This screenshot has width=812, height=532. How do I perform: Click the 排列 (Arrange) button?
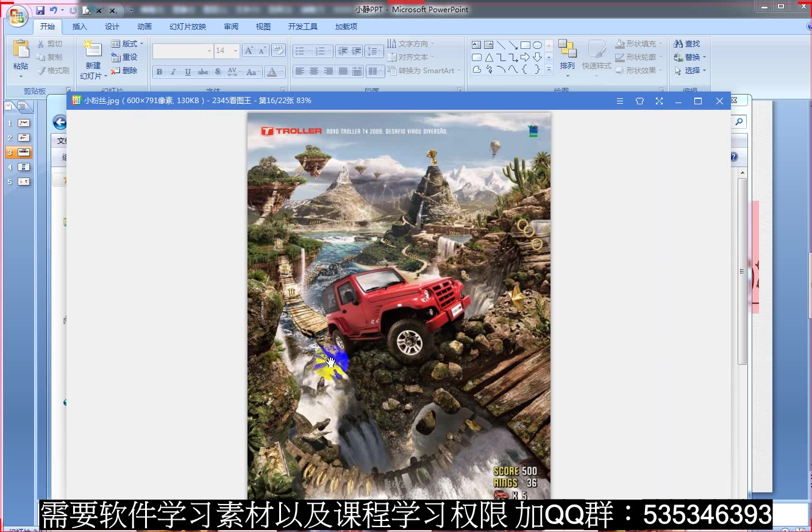pos(567,57)
